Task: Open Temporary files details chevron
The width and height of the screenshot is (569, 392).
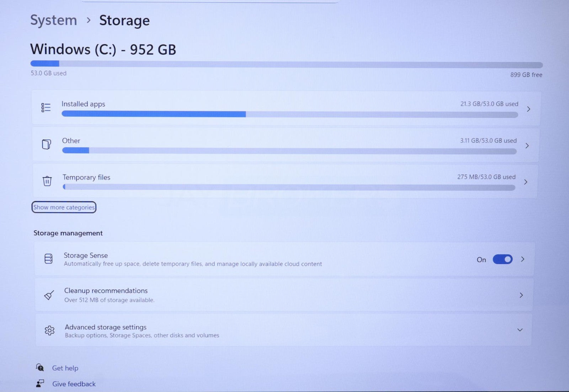Action: [x=526, y=182]
